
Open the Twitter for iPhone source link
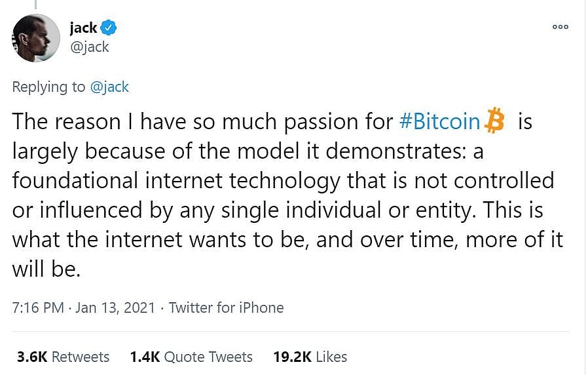[x=226, y=307]
